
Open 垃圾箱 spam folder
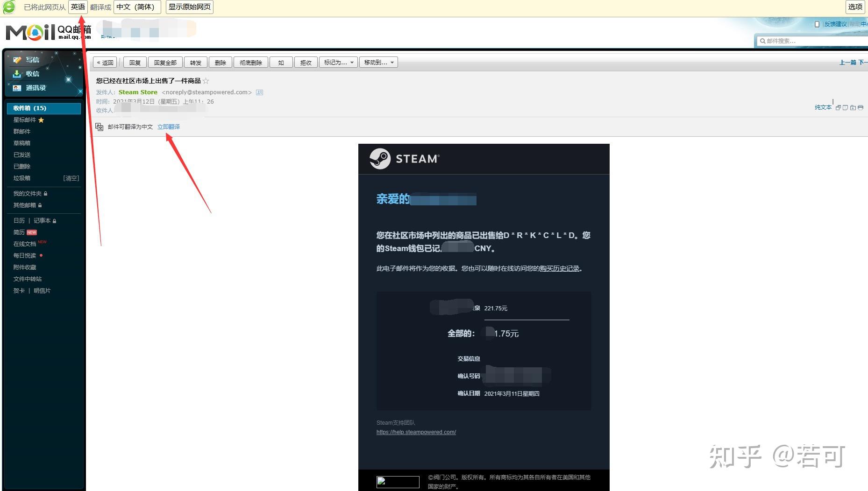click(22, 178)
